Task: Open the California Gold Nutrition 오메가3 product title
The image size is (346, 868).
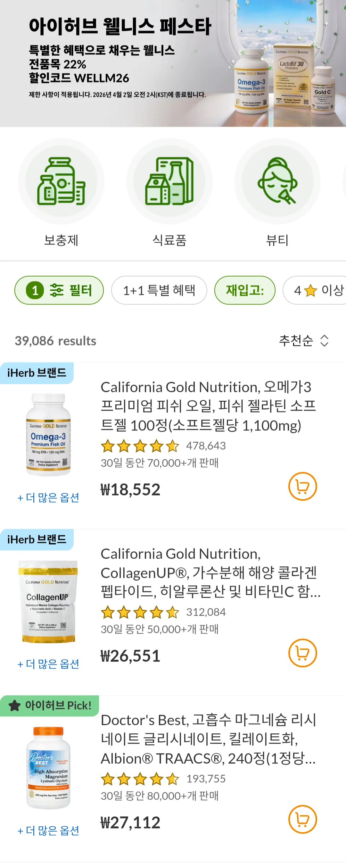Action: (x=208, y=406)
